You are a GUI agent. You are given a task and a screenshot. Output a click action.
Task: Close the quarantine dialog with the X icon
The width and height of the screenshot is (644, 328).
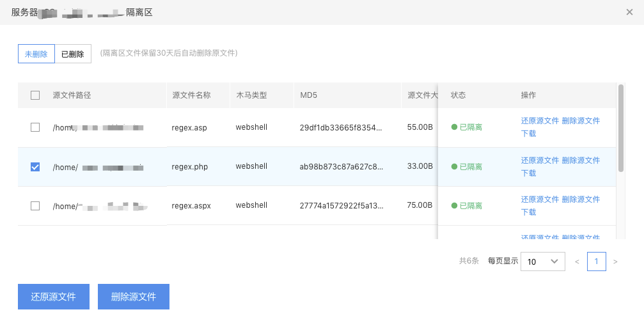point(629,12)
